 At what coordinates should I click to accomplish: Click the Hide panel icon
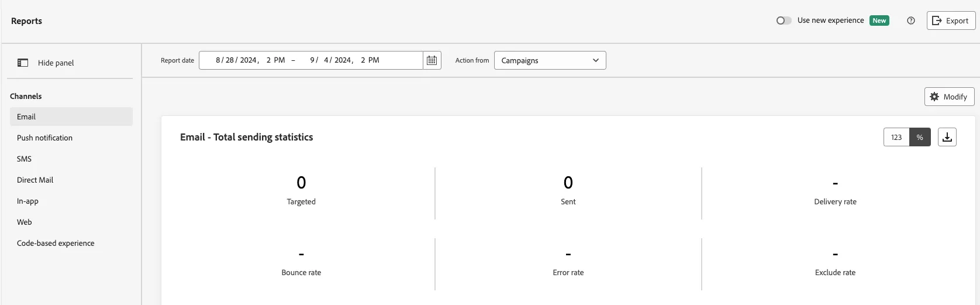pyautogui.click(x=23, y=63)
